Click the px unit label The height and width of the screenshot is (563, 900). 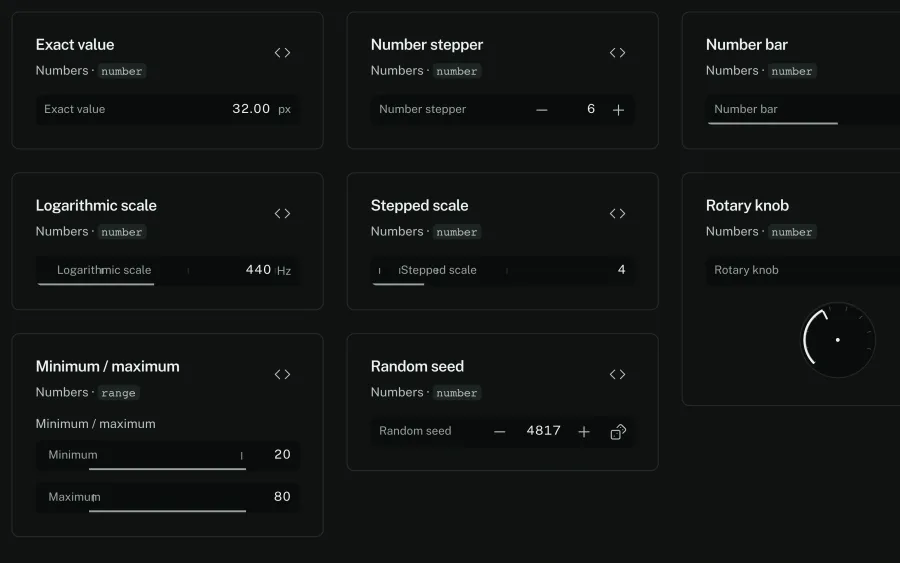[x=284, y=110]
